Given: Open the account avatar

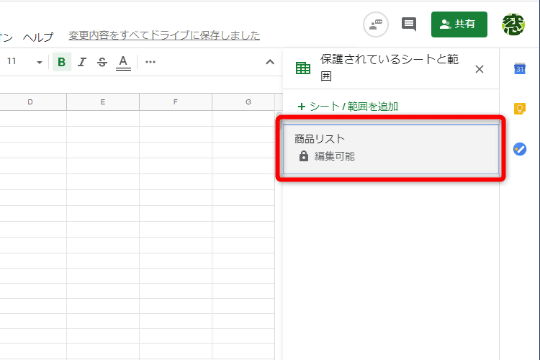Looking at the screenshot, I should (x=513, y=24).
